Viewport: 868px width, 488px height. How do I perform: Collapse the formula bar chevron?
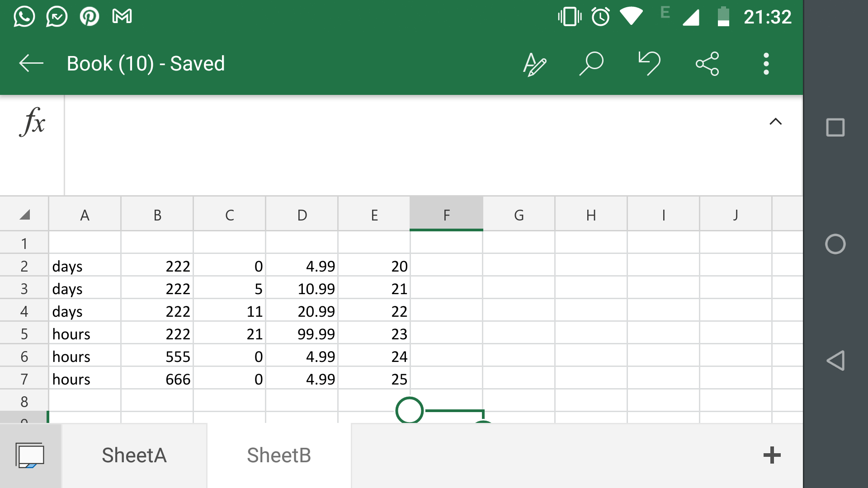pyautogui.click(x=775, y=122)
